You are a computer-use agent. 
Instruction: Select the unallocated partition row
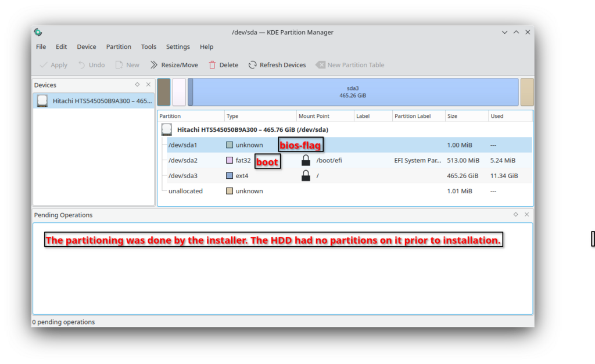[349, 191]
